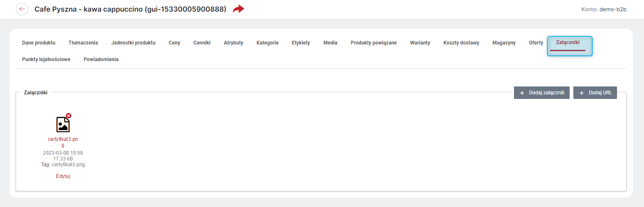Go to the Ceny tab

click(x=175, y=43)
